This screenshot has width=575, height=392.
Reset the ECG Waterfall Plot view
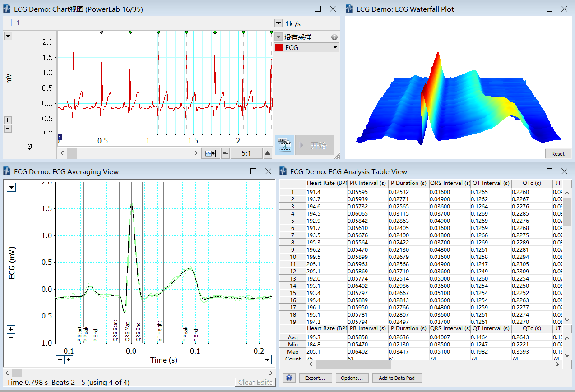(x=558, y=154)
